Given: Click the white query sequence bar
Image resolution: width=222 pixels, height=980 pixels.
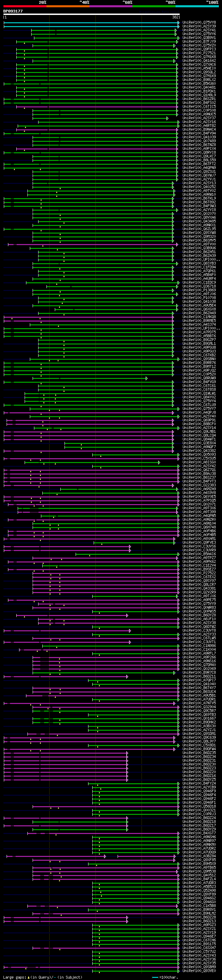Looking at the screenshot, I should tap(92, 15).
